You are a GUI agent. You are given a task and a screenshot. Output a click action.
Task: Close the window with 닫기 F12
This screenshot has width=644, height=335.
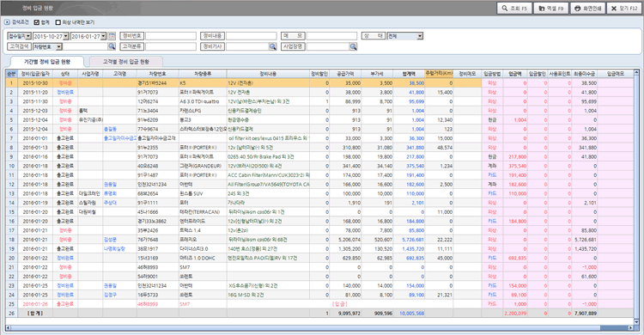(624, 9)
